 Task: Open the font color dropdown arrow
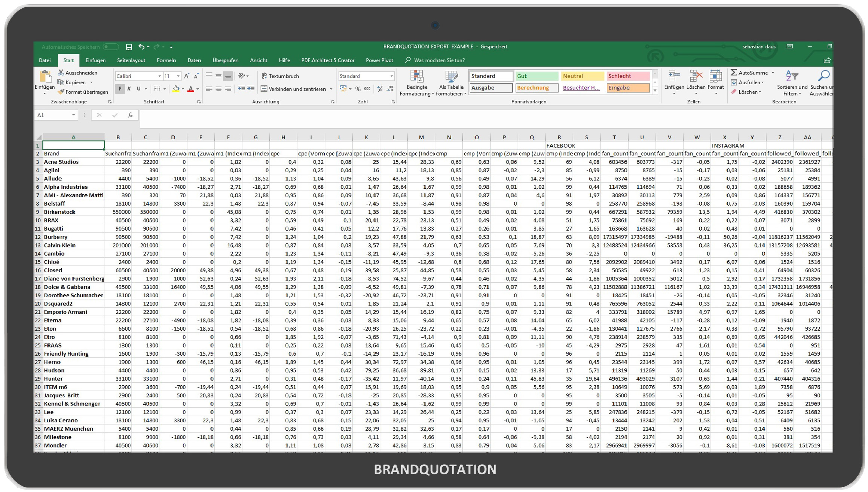click(198, 89)
